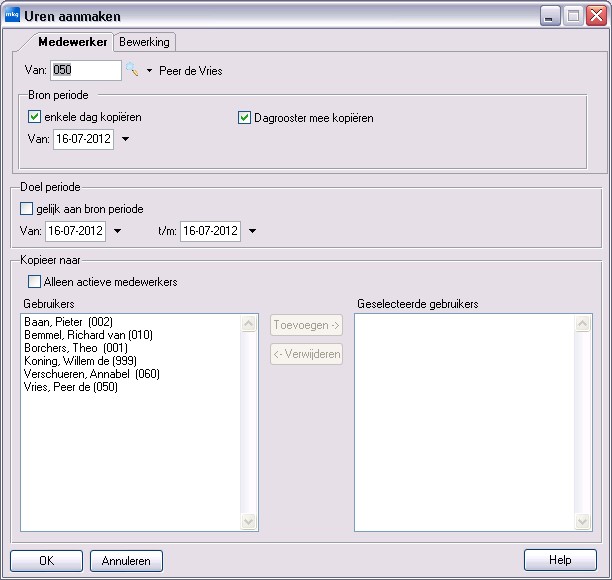
Task: Open Bron periode Van date picker arrow
Action: pos(125,139)
